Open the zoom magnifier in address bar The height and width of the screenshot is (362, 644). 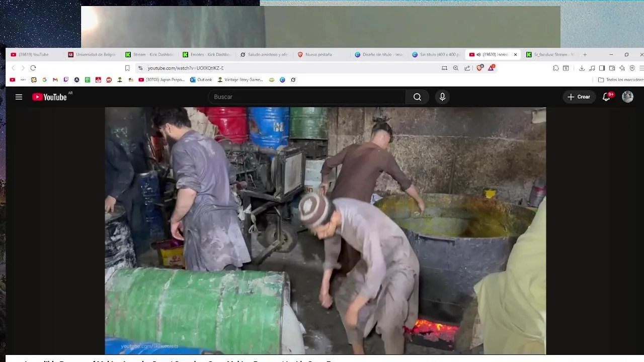[456, 68]
